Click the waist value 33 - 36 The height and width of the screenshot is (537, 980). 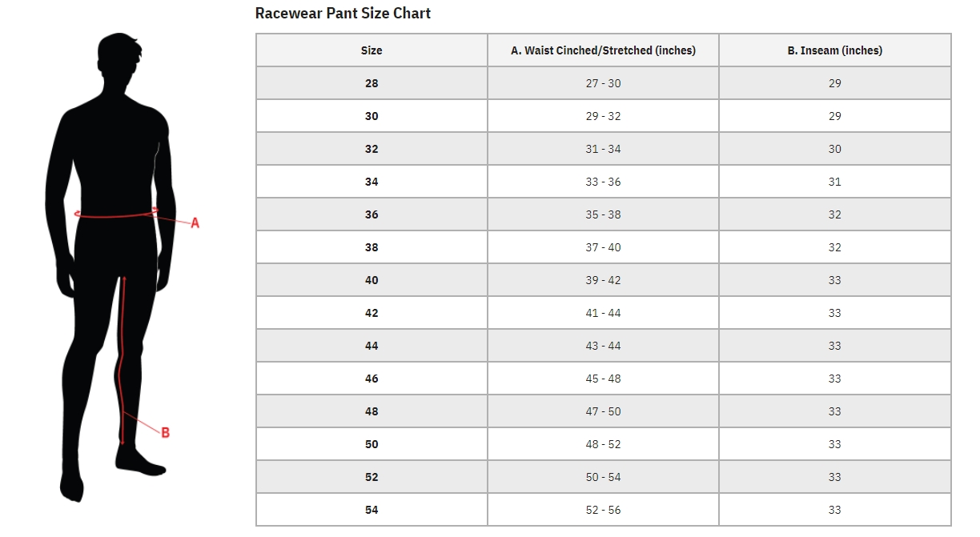603,182
